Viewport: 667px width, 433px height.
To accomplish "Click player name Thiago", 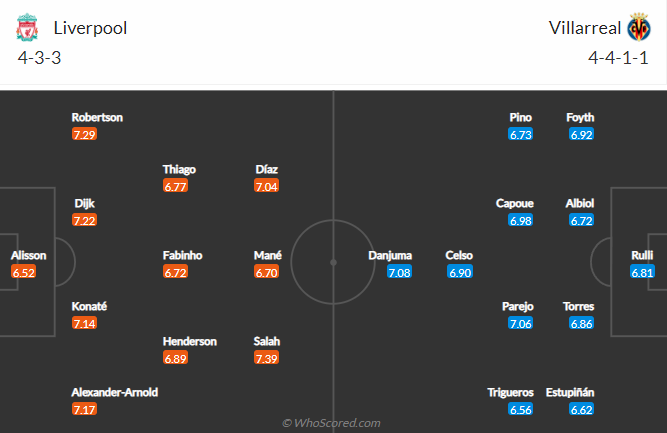I will (180, 169).
